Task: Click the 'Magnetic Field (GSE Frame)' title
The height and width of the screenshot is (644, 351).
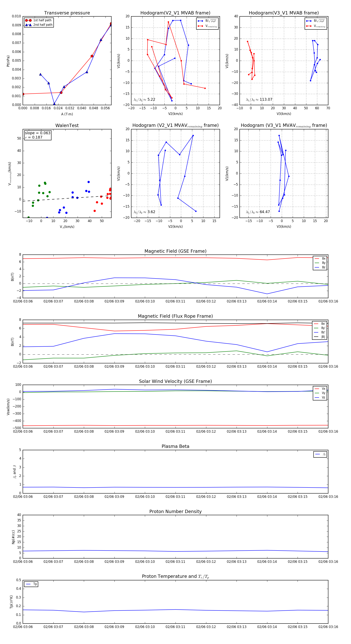Action: [175, 251]
